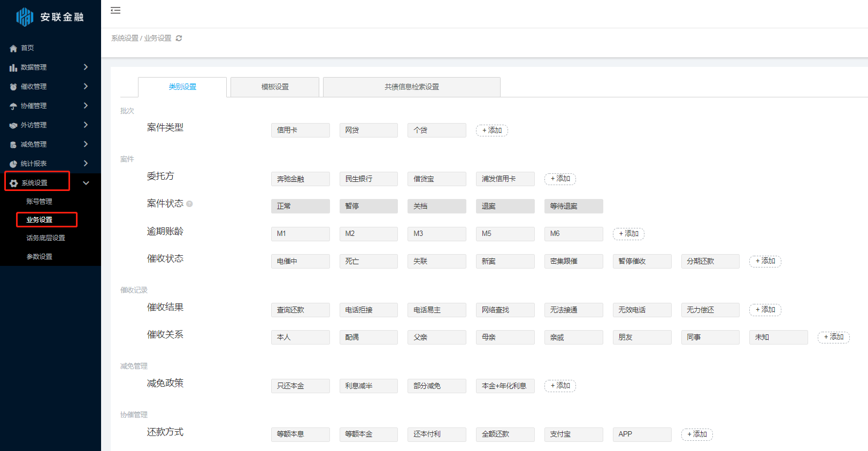Open 话务底层设置 submenu item
This screenshot has width=868, height=451.
pos(46,238)
